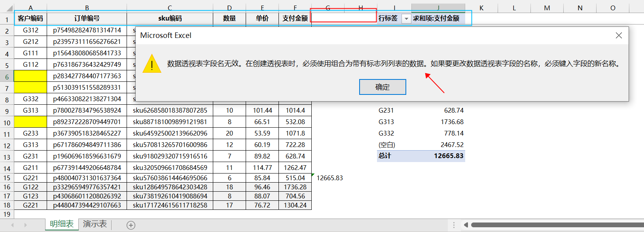This screenshot has height=232, width=644.
Task: Select the empty yellow cell A6
Action: [30, 76]
